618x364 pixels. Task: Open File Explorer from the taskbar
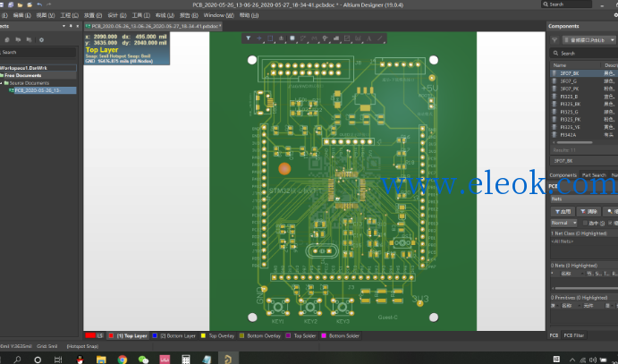click(101, 359)
